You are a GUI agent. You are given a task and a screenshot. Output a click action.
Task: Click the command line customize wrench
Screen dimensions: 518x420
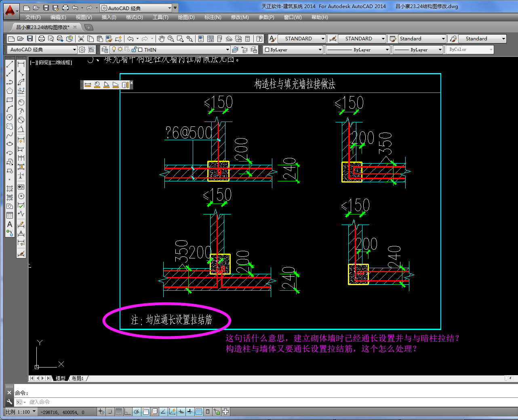[x=9, y=402]
